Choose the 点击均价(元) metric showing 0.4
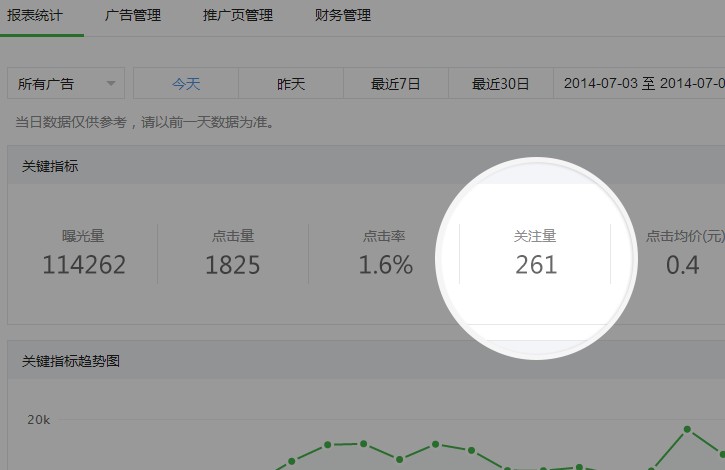Image resolution: width=725 pixels, height=470 pixels. click(x=684, y=253)
